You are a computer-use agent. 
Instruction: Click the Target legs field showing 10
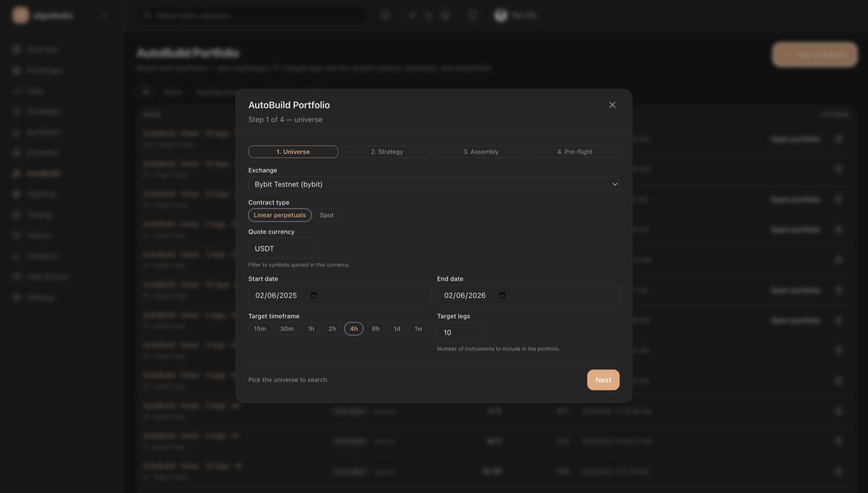point(461,332)
